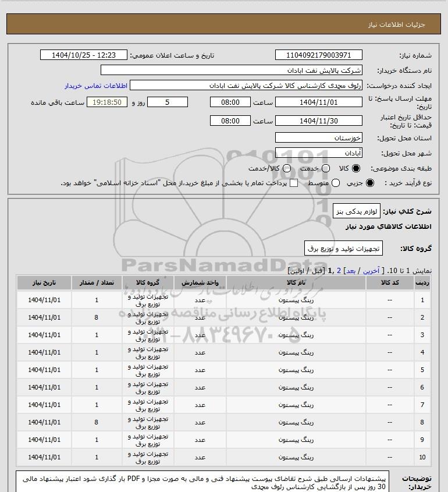Choose the جزیی purchase process radio
448x492 pixels.
click(370, 183)
